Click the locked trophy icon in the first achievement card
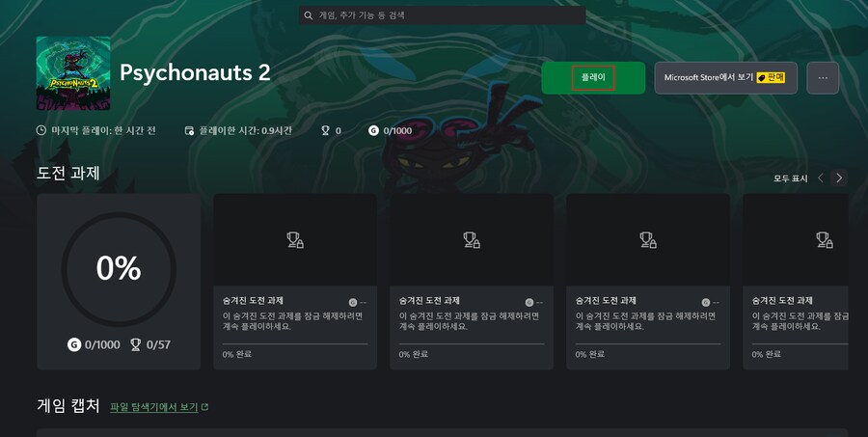 (x=295, y=240)
